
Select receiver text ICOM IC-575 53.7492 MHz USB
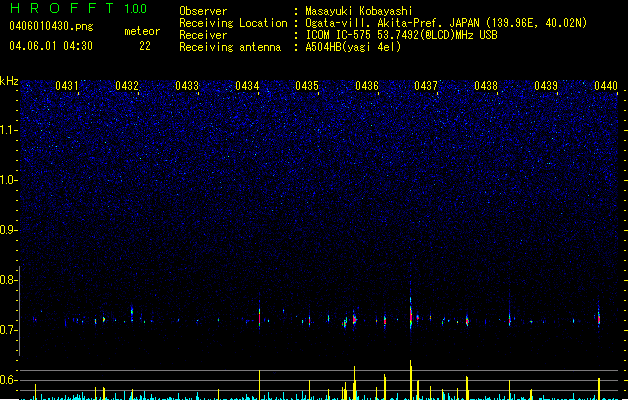(402, 35)
